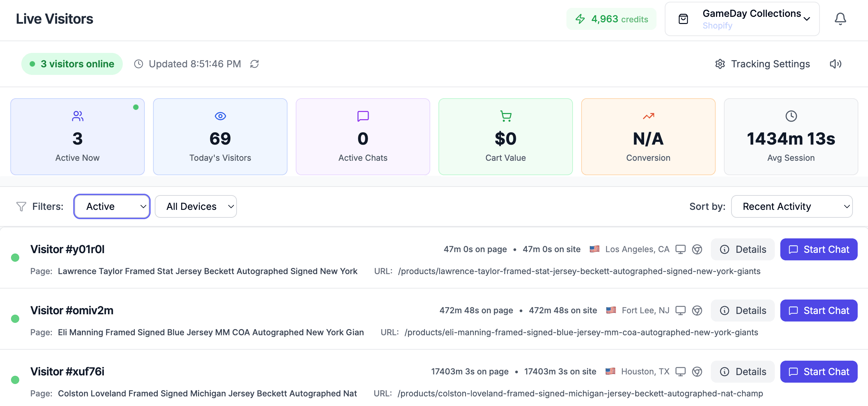View Details for Visitor #omiv2m
Image resolution: width=868 pixels, height=406 pixels.
(x=743, y=311)
